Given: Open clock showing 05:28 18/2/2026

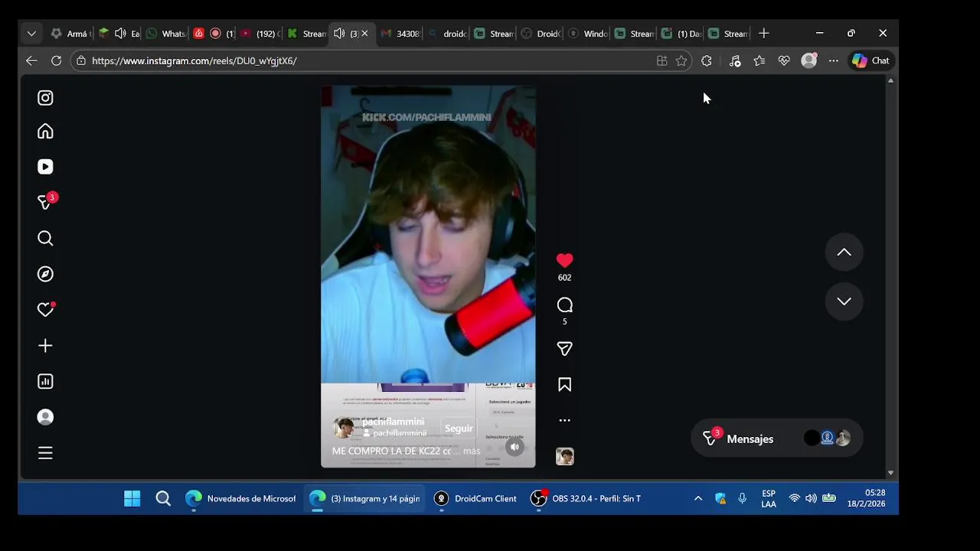Looking at the screenshot, I should coord(866,499).
